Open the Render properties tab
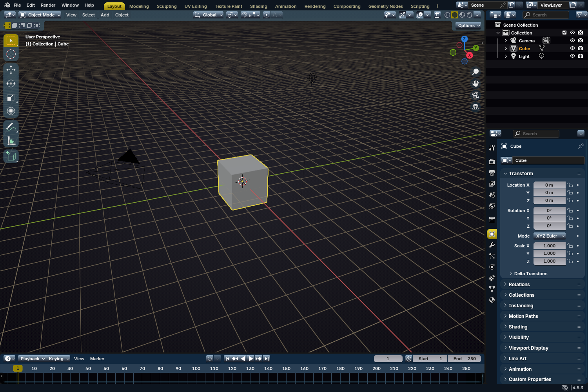This screenshot has height=392, width=588. [x=492, y=162]
